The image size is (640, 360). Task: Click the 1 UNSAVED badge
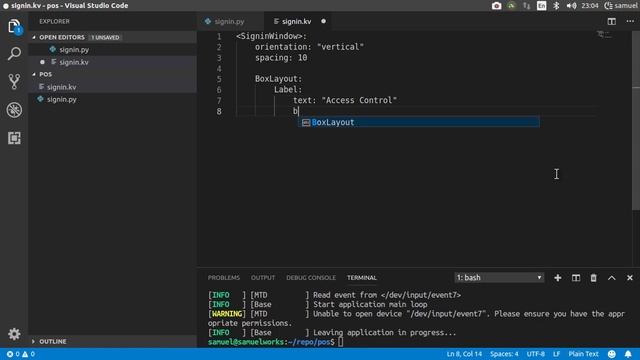(x=105, y=37)
